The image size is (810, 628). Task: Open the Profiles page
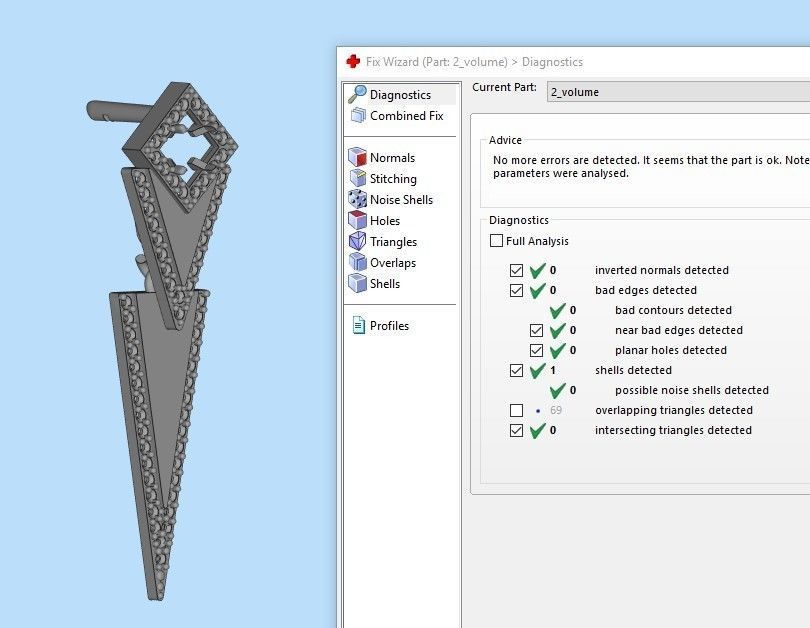click(390, 326)
